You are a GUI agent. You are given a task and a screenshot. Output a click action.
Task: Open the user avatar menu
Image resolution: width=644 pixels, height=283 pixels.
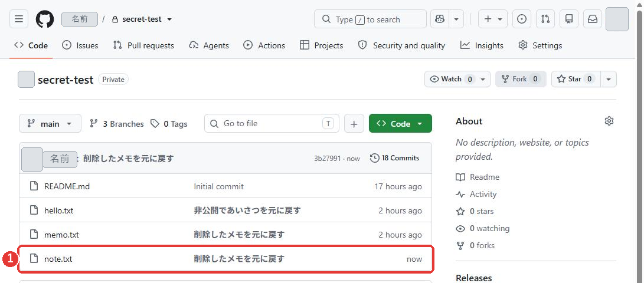617,19
